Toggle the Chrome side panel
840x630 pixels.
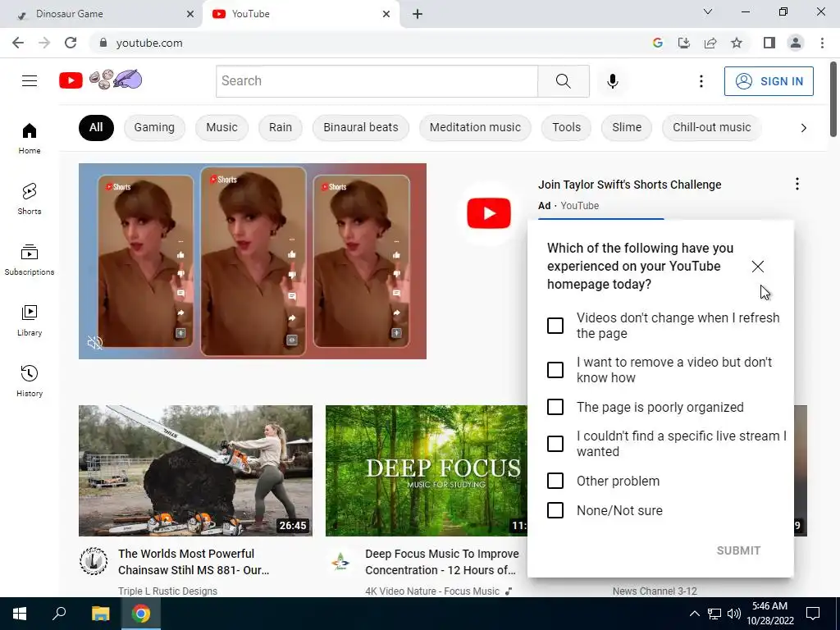point(769,43)
